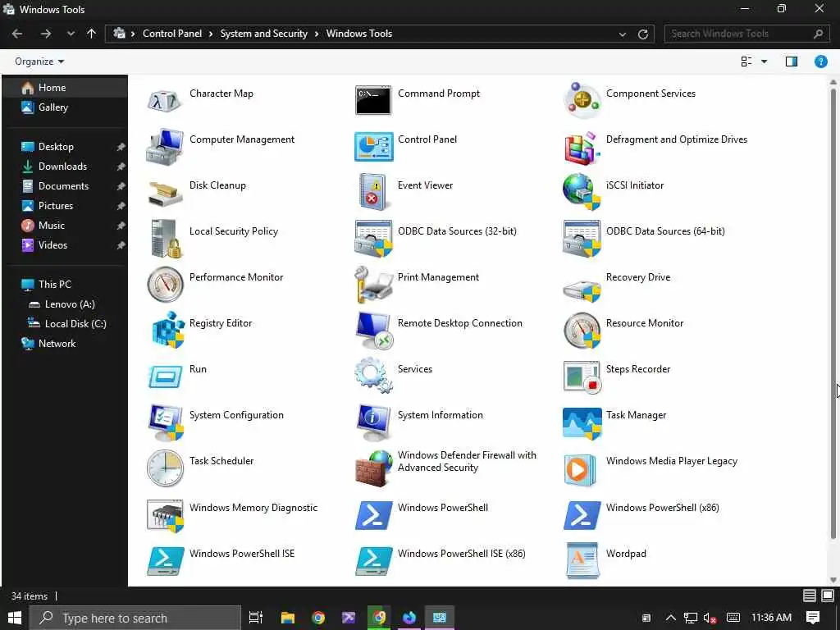Click the taskbar search box

[135, 618]
